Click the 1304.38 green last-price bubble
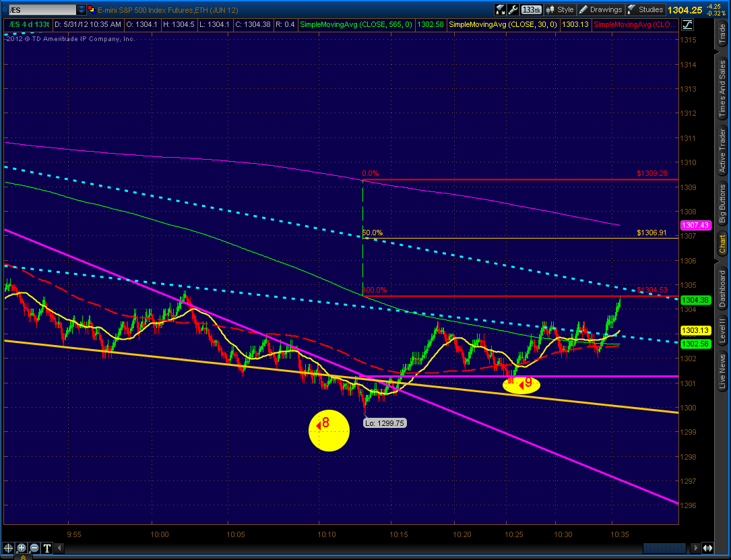Image resolution: width=731 pixels, height=560 pixels. click(695, 301)
